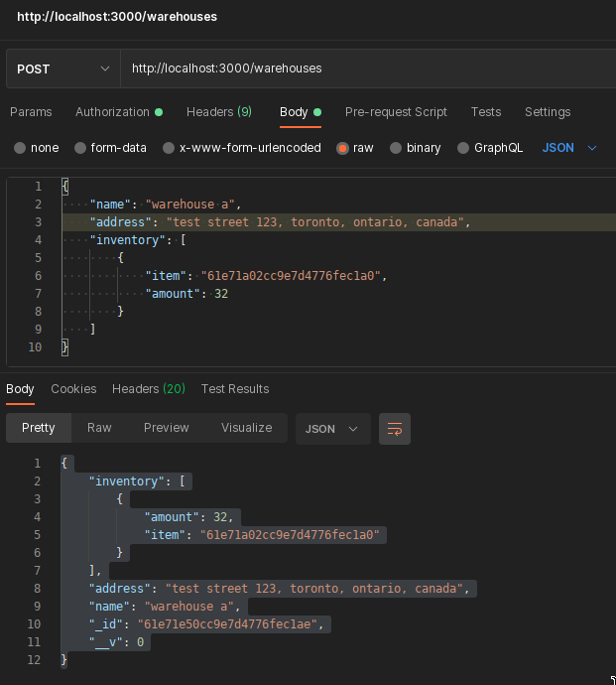Click the "__v" key in response
The height and width of the screenshot is (685, 616).
(106, 642)
